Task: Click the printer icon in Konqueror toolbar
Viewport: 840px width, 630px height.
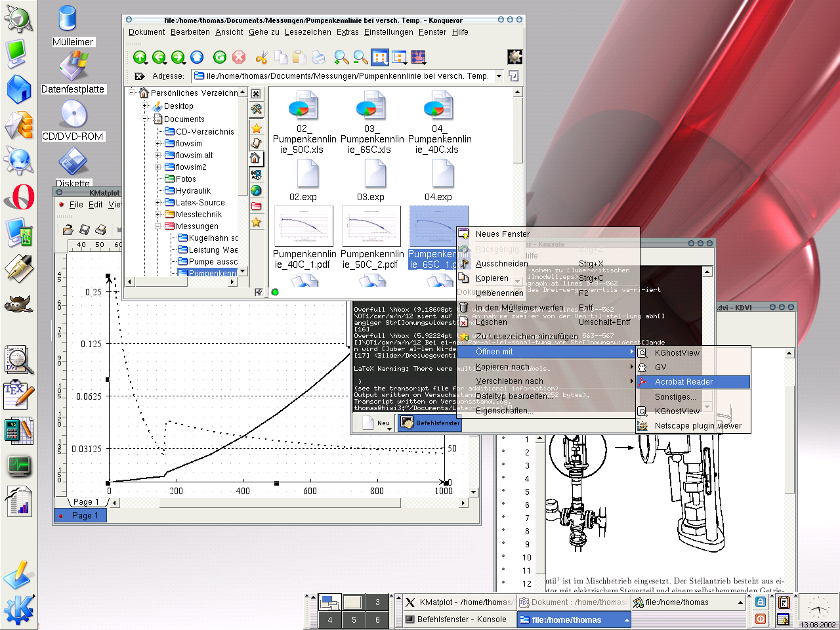Action: (x=318, y=58)
